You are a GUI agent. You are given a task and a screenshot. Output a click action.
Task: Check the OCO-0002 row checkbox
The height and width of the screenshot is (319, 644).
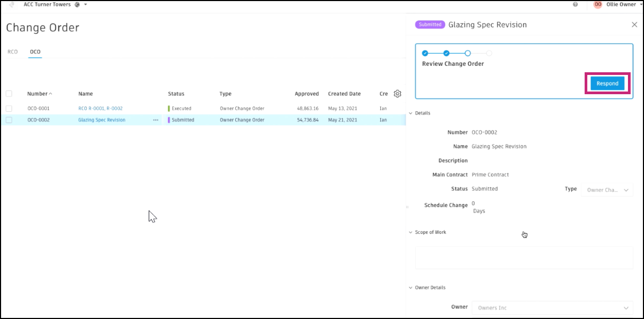9,120
